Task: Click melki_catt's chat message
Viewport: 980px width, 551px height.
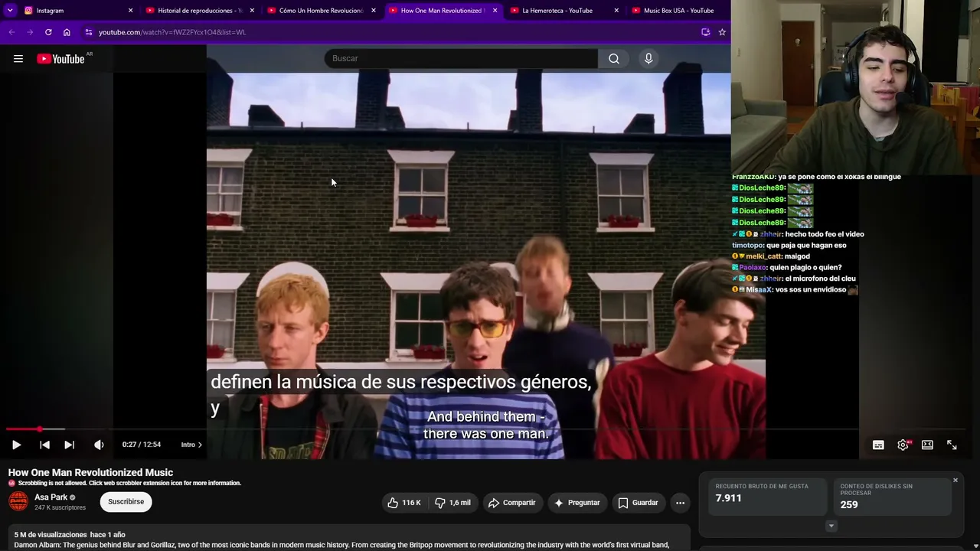Action: point(771,256)
